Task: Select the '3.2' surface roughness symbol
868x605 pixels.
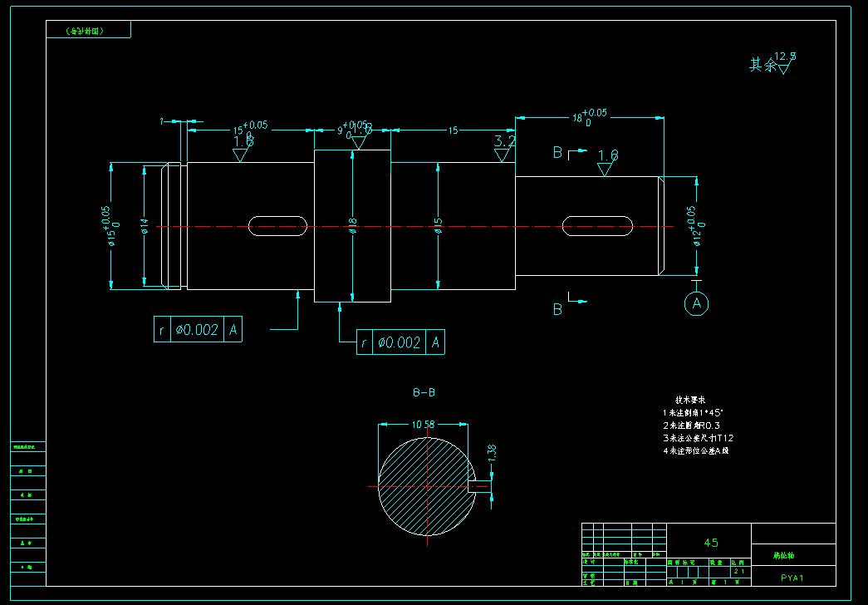Action: (503, 148)
